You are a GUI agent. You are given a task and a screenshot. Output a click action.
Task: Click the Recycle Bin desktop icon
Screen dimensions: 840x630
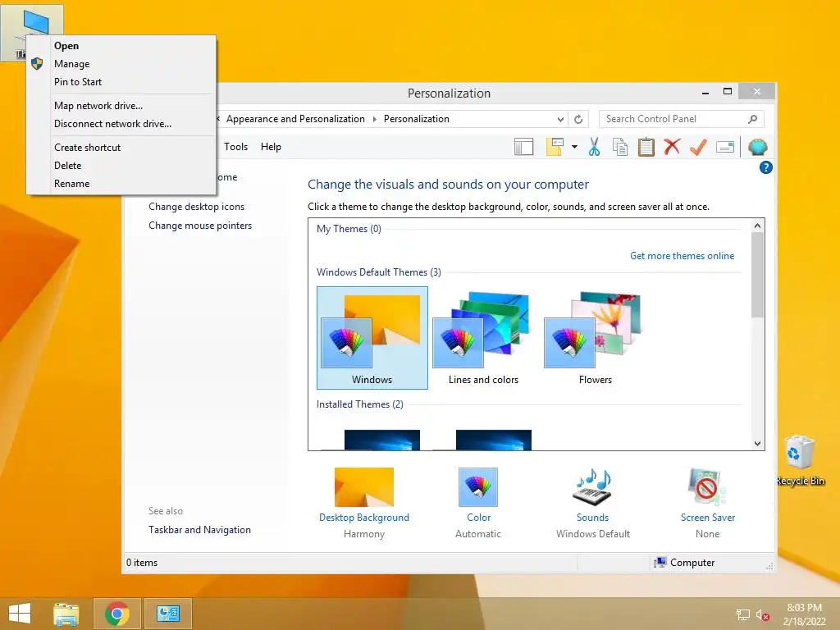(800, 460)
